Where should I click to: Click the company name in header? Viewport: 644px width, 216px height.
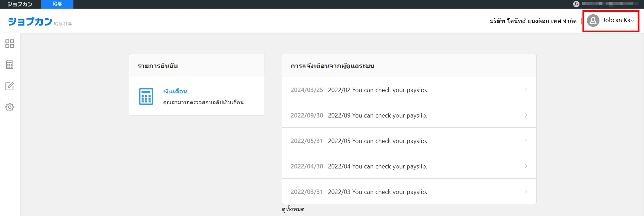coord(533,21)
